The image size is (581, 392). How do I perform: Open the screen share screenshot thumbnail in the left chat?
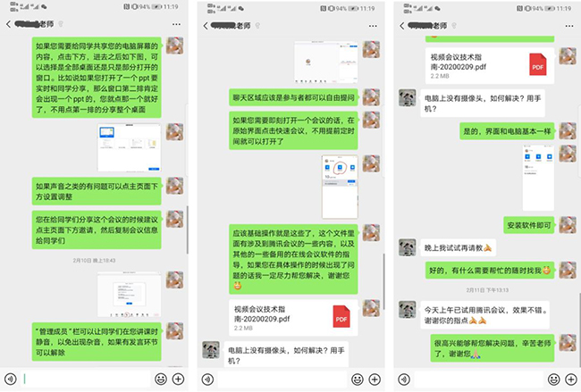coord(129,147)
